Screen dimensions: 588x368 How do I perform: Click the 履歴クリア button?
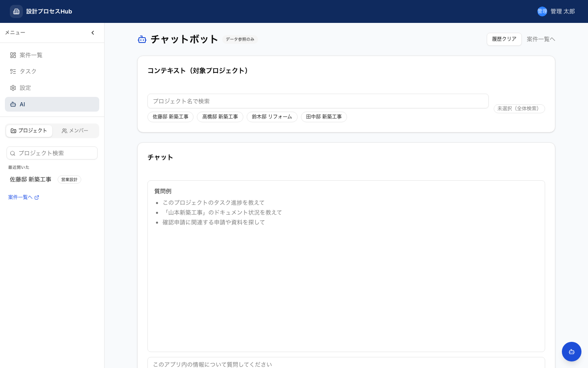pyautogui.click(x=504, y=39)
